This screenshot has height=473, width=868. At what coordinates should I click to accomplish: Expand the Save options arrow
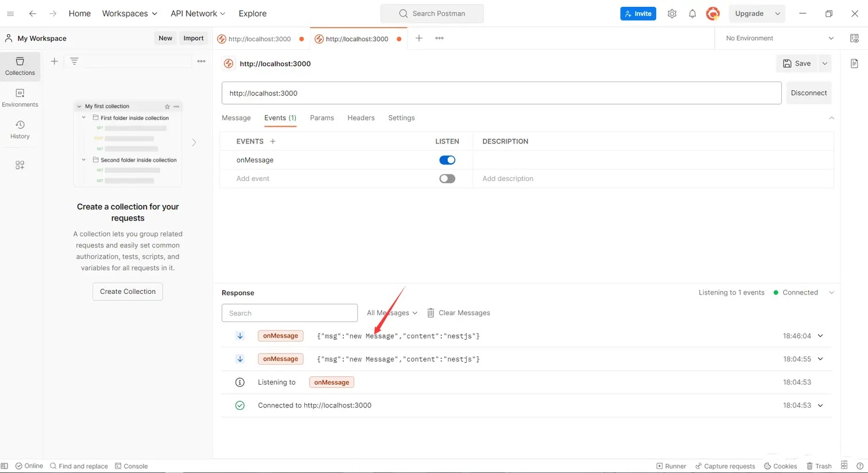[x=825, y=64]
